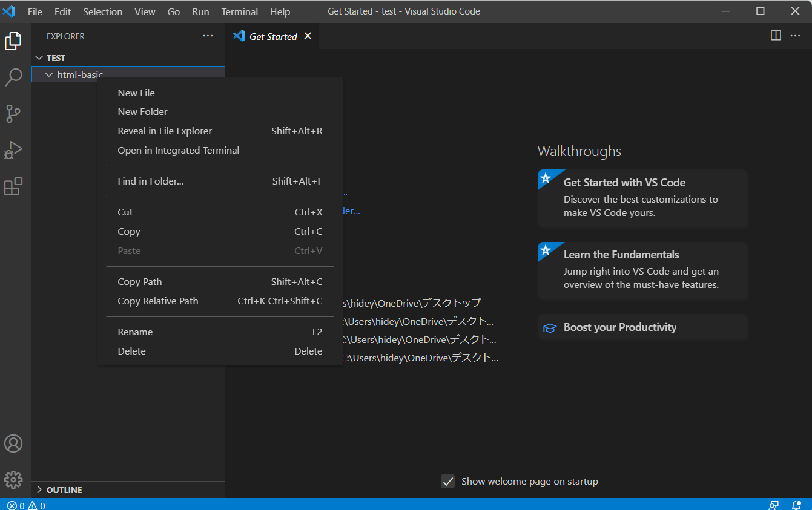Image resolution: width=812 pixels, height=510 pixels.
Task: Open the Source Control view icon
Action: pos(13,113)
